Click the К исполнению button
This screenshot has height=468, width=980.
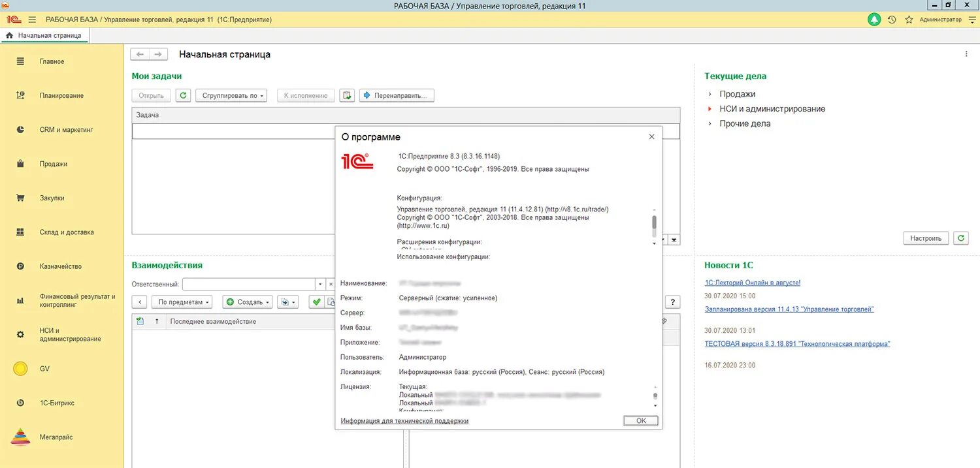coord(306,95)
